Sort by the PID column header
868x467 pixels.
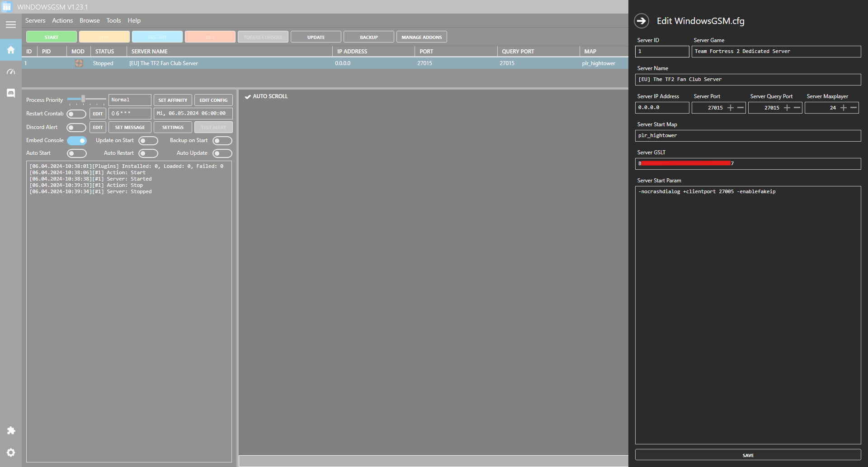click(52, 52)
